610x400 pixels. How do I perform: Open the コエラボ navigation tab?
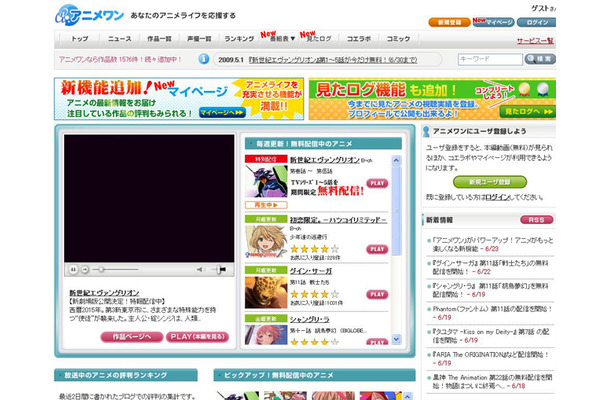pyautogui.click(x=359, y=39)
